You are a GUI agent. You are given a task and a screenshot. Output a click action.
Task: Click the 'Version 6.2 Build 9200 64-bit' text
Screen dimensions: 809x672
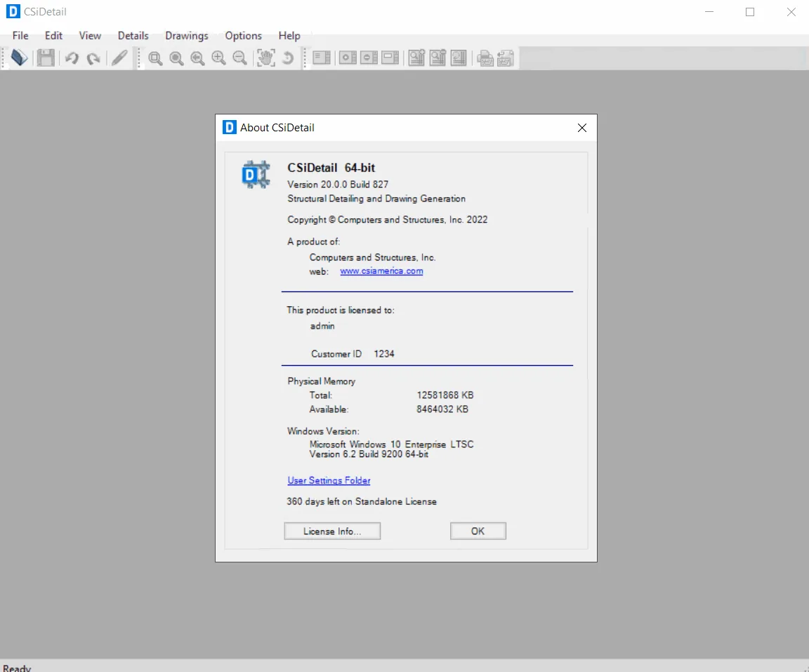[369, 454]
